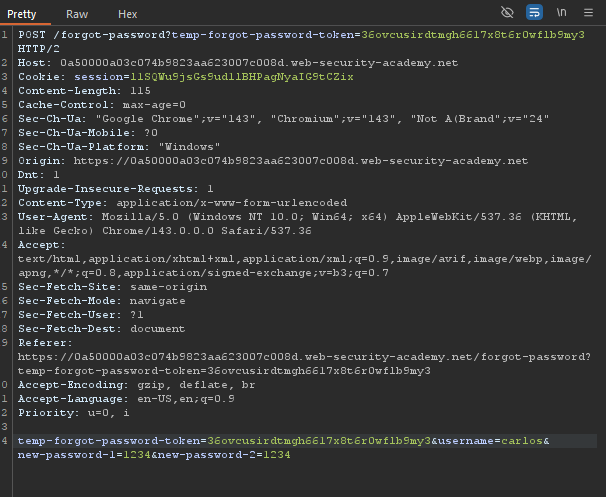Click the Sec-Fetch-Mode: navigate header
606x497 pixels.
pos(102,301)
